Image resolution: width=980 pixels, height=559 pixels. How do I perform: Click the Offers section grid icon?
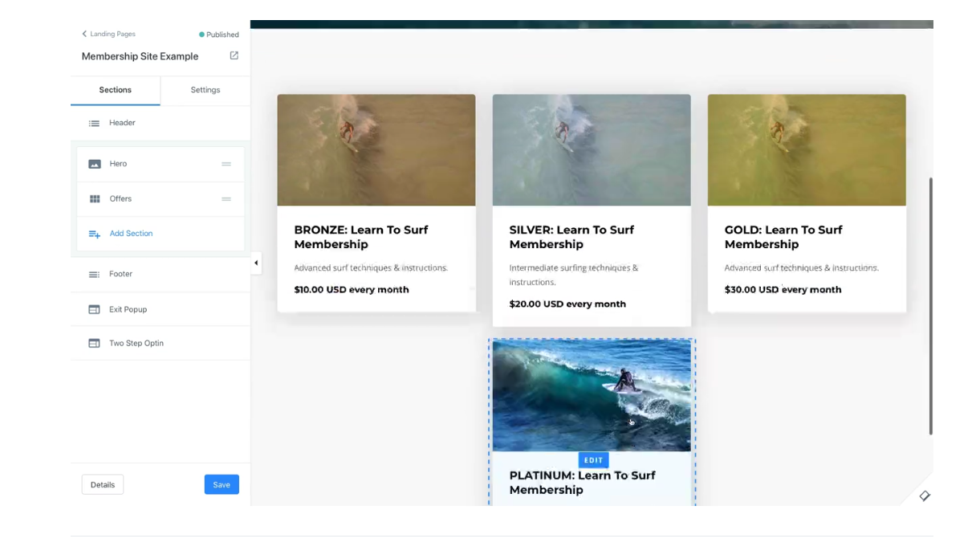[95, 199]
